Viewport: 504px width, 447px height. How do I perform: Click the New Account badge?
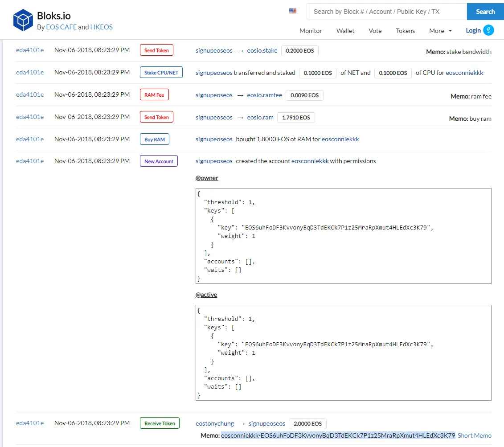(159, 161)
